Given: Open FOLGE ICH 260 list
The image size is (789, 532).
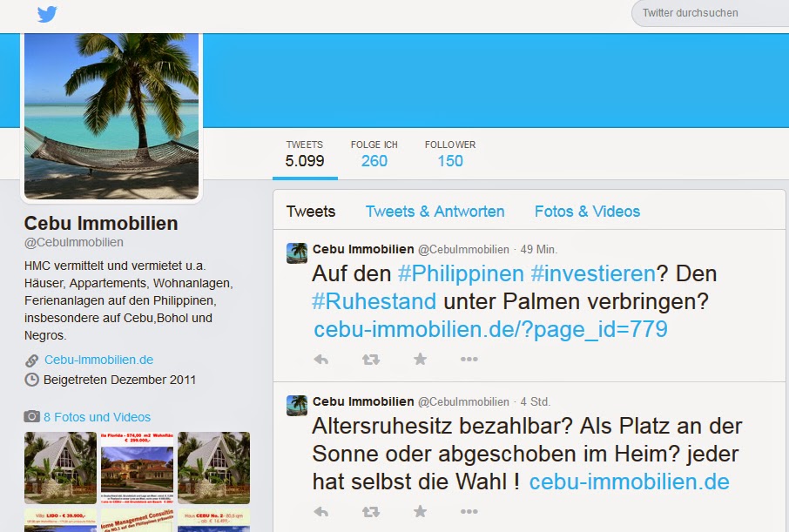Looking at the screenshot, I should point(374,154).
